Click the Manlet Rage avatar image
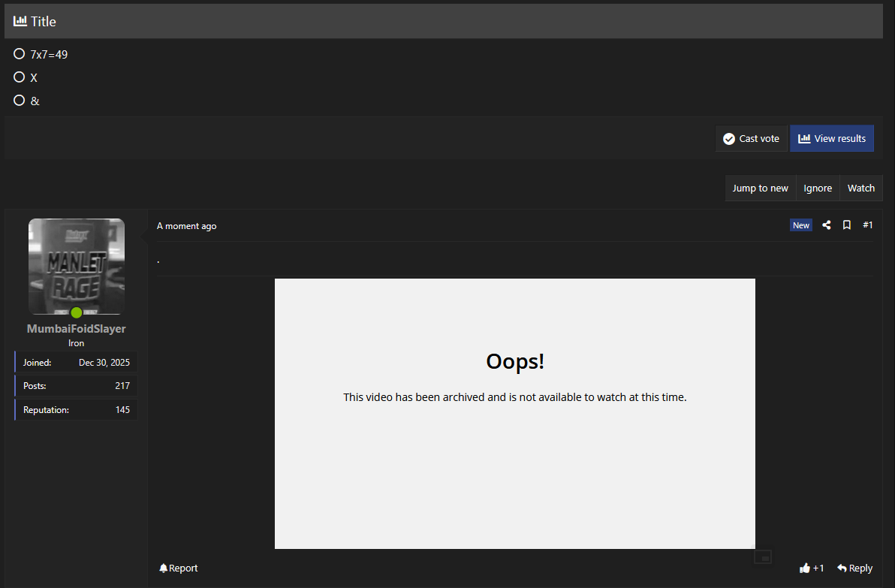The image size is (895, 588). pyautogui.click(x=77, y=264)
